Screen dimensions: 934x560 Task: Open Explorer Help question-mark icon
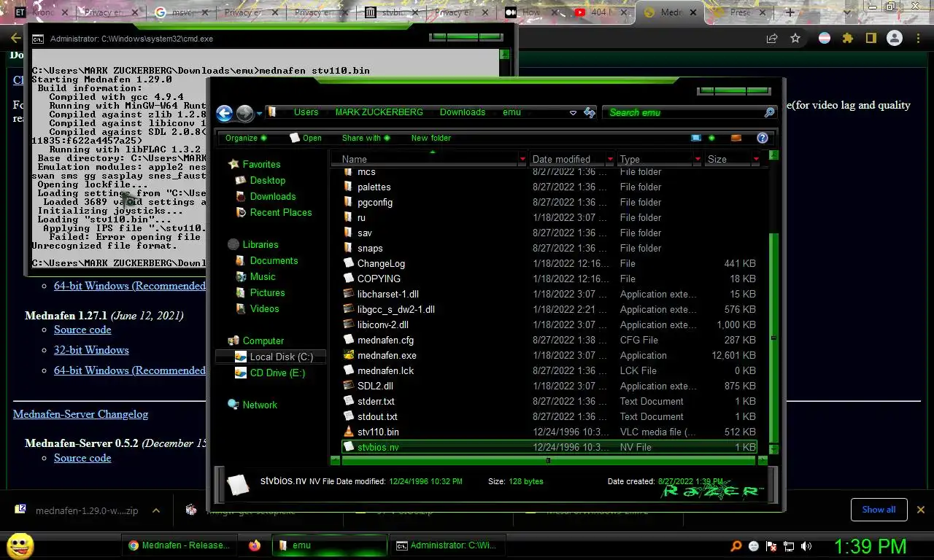tap(762, 138)
